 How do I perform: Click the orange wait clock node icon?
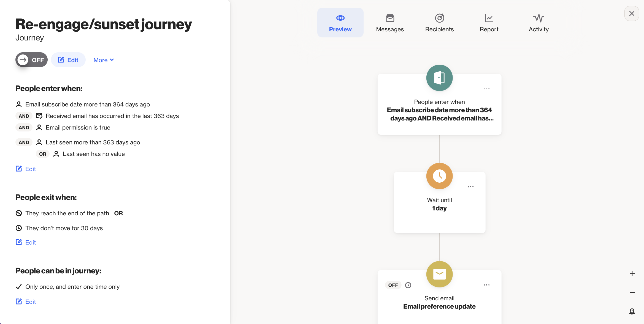coord(439,176)
